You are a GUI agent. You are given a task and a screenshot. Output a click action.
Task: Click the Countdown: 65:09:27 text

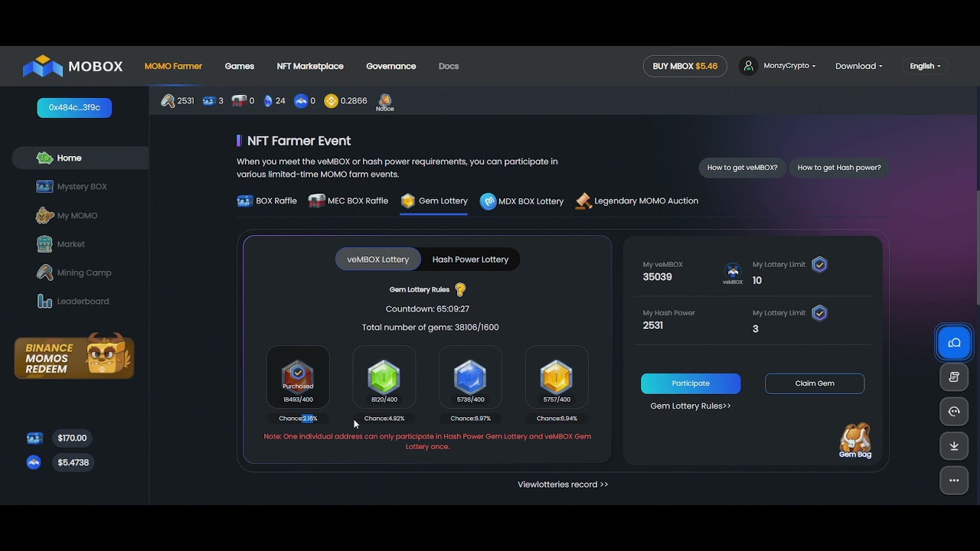[x=427, y=309]
